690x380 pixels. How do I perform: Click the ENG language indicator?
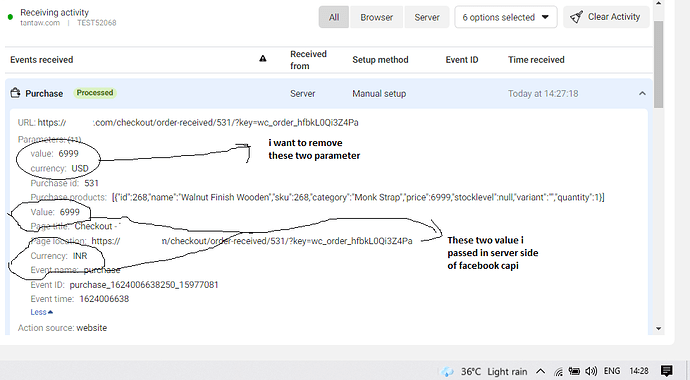612,372
